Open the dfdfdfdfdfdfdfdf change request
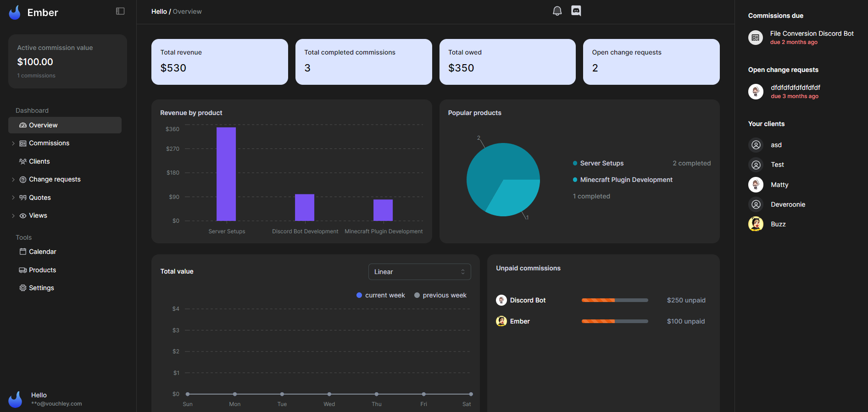868x412 pixels. [795, 88]
